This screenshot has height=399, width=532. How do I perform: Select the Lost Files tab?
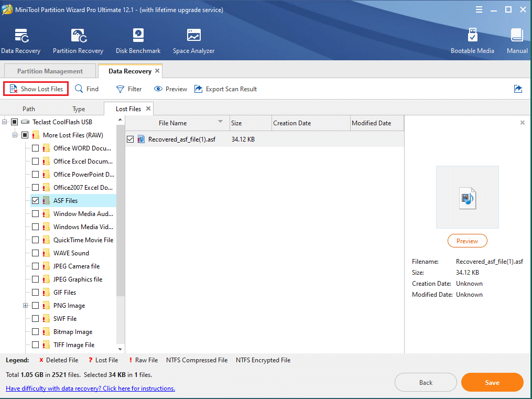(128, 109)
